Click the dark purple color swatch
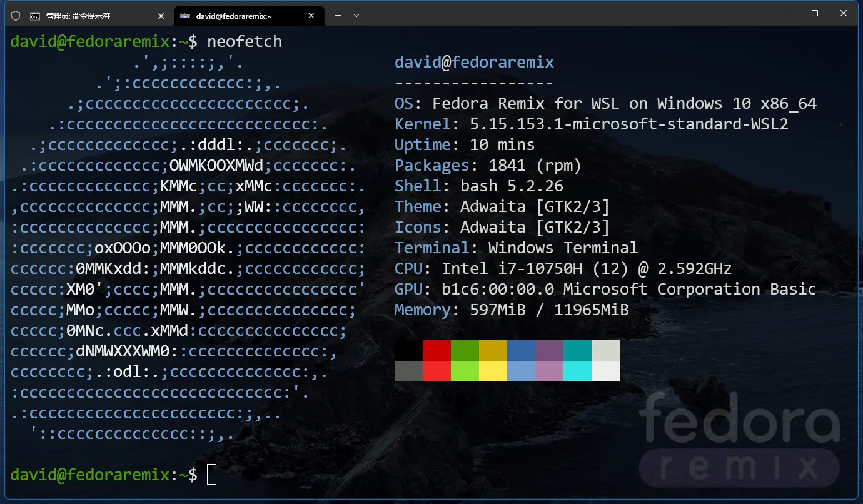Screen dimensions: 863x504 (x=549, y=350)
